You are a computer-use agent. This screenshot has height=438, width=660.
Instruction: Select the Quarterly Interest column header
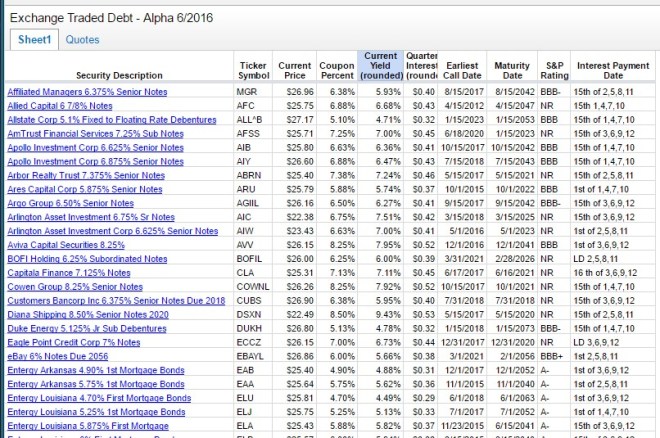point(420,66)
